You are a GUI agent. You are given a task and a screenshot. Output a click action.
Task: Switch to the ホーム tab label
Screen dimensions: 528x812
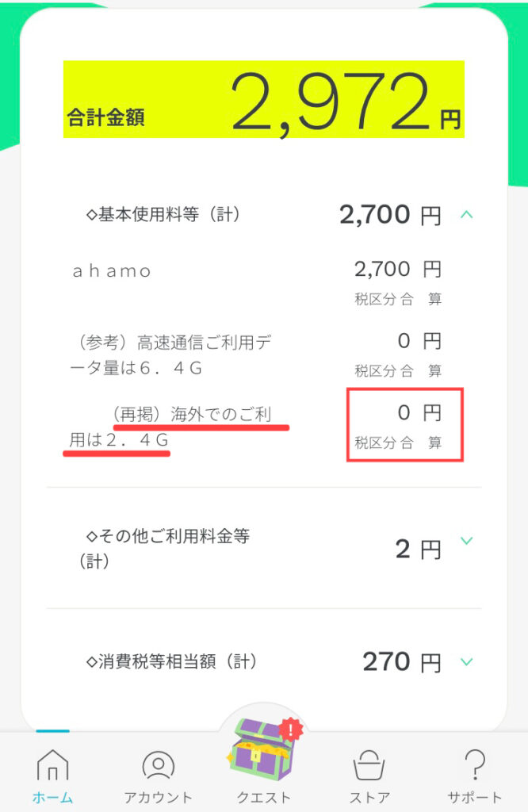[53, 798]
